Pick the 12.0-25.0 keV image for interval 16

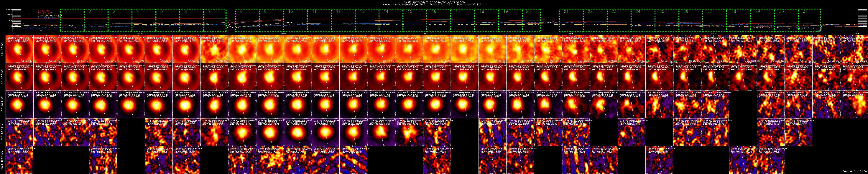click(x=437, y=105)
